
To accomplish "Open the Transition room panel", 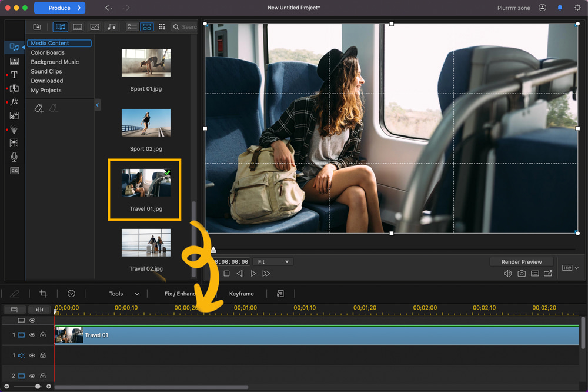I will pos(14,88).
